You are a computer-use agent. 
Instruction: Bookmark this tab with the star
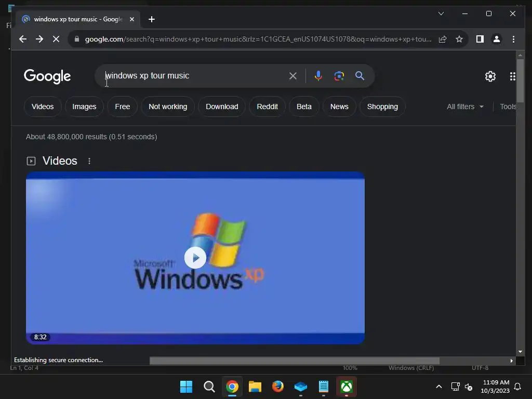pyautogui.click(x=459, y=39)
